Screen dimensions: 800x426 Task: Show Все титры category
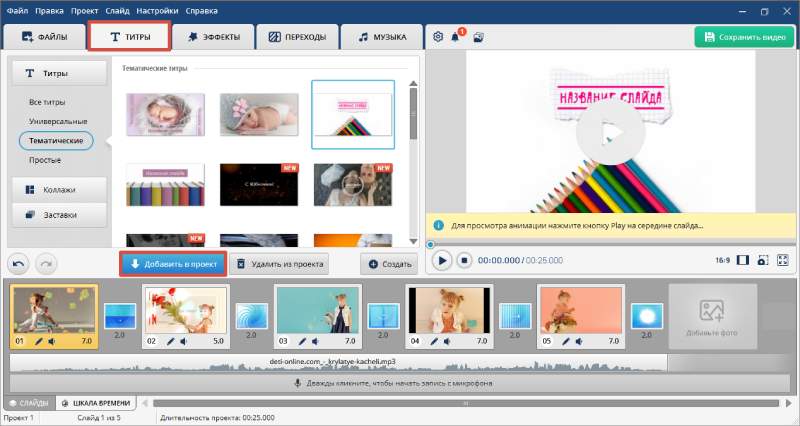coord(47,102)
